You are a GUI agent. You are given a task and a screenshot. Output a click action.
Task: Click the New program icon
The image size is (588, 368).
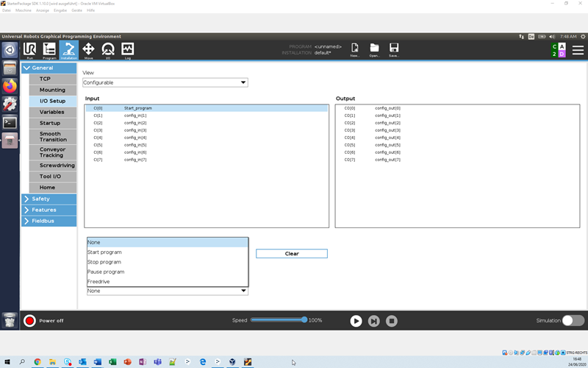point(354,50)
